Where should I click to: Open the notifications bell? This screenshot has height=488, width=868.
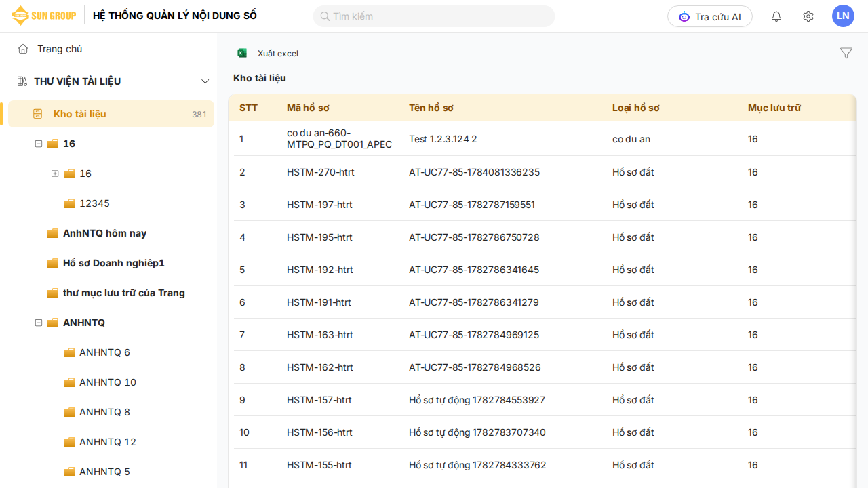776,16
